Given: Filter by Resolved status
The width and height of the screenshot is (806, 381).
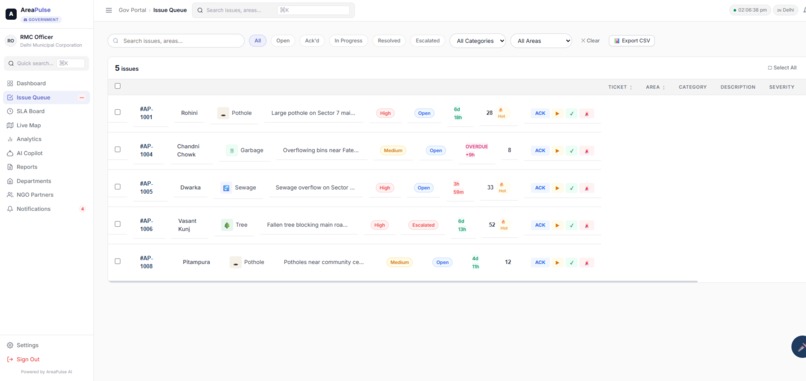Looking at the screenshot, I should [x=389, y=41].
